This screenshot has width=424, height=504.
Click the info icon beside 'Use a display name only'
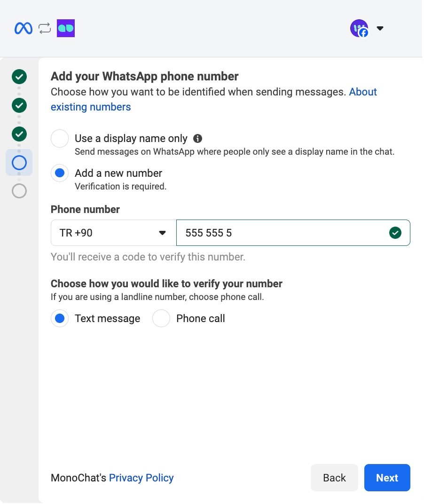[x=197, y=138]
